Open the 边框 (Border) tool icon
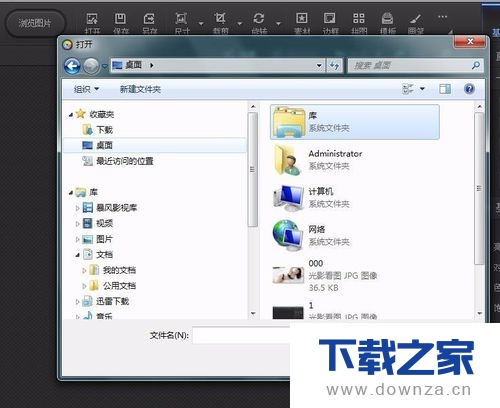The height and width of the screenshot is (408, 500). click(330, 18)
